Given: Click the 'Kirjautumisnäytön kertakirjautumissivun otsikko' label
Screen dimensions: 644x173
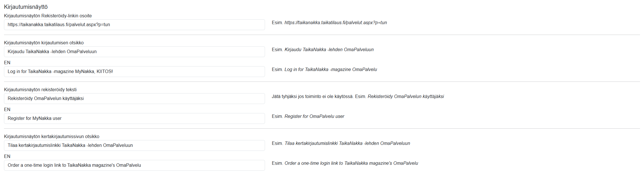Looking at the screenshot, I should (51, 137).
